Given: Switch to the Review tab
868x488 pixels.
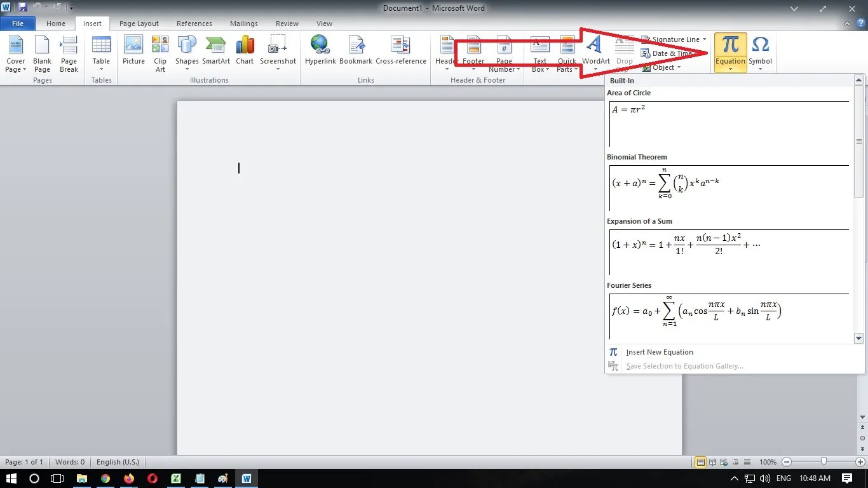Looking at the screenshot, I should coord(287,24).
